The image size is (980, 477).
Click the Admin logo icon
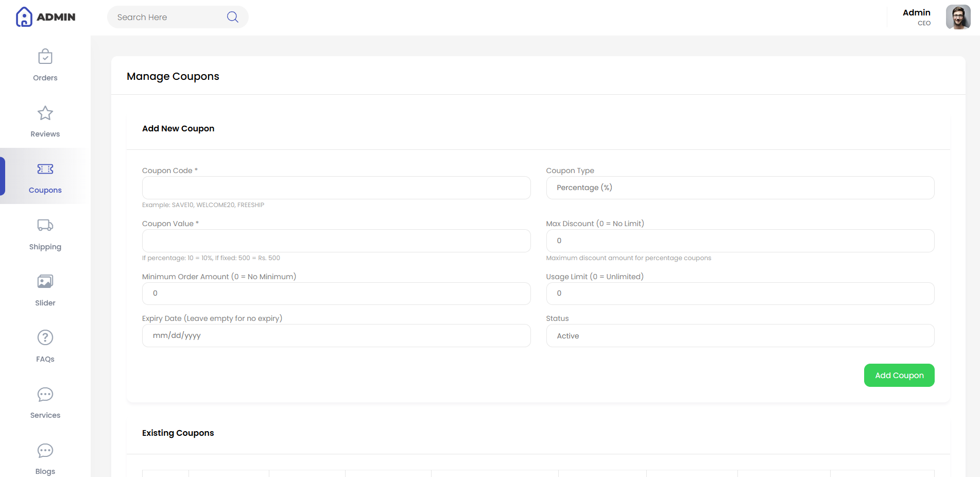[24, 17]
